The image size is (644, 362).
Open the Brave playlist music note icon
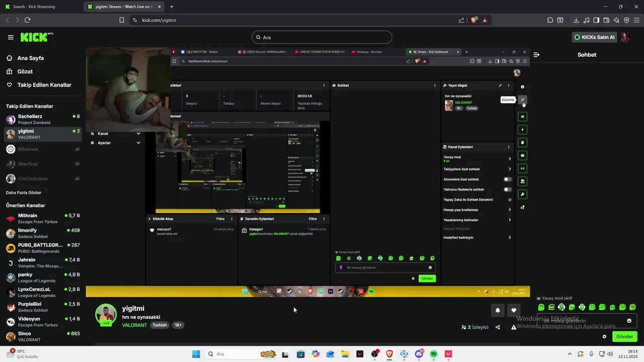tap(586, 20)
